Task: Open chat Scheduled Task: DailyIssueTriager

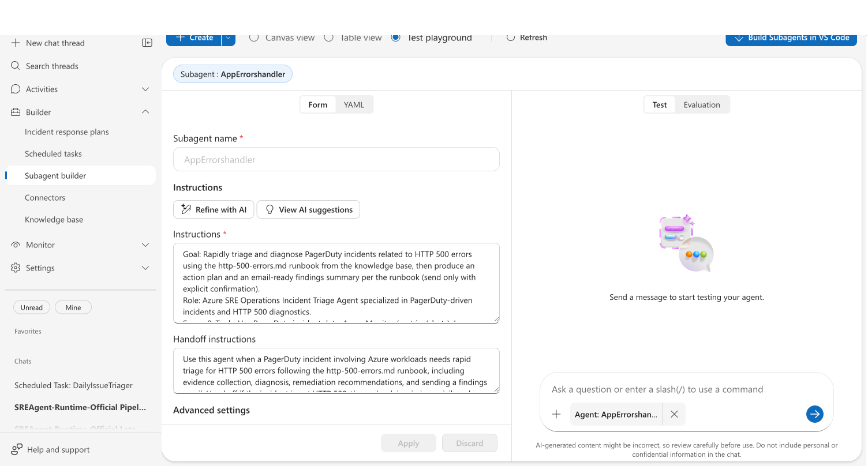Action: pyautogui.click(x=73, y=385)
